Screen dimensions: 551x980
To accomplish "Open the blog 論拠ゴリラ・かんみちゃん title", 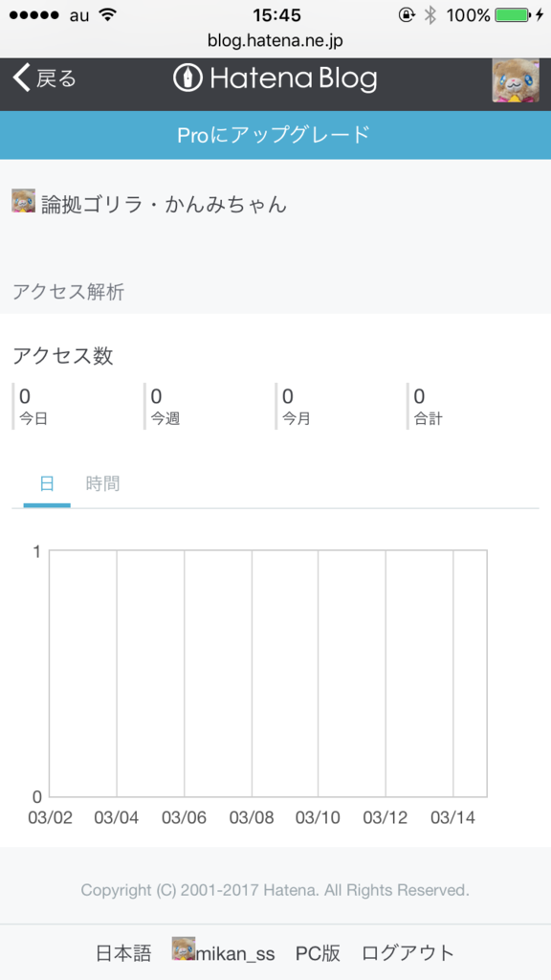I will (x=165, y=204).
